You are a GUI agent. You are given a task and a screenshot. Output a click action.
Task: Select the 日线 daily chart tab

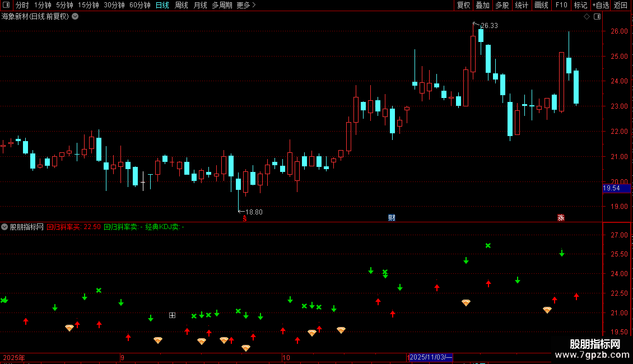pos(162,5)
